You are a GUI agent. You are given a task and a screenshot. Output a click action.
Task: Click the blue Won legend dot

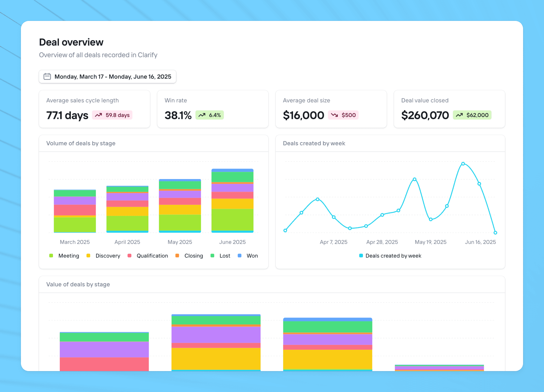pos(240,256)
